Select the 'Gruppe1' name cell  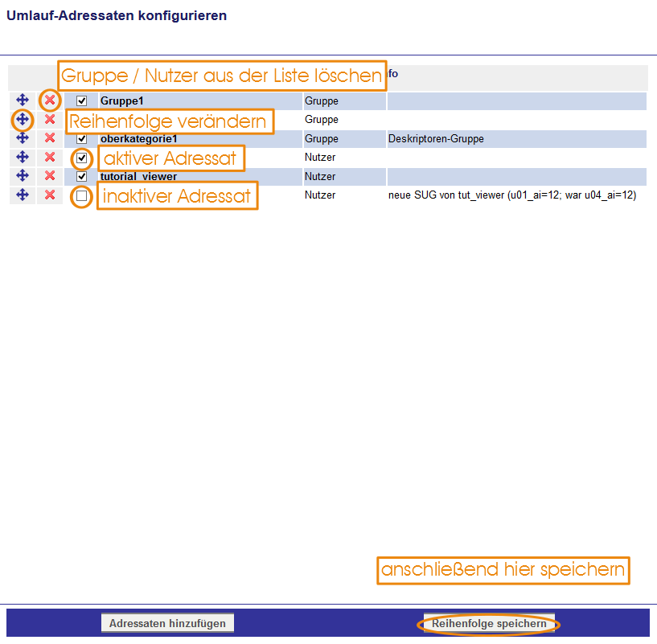coord(200,101)
